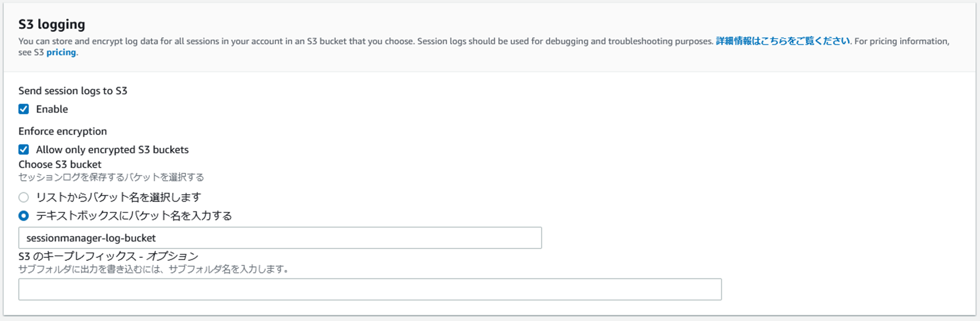
Task: Click the Enable label text
Action: click(52, 109)
